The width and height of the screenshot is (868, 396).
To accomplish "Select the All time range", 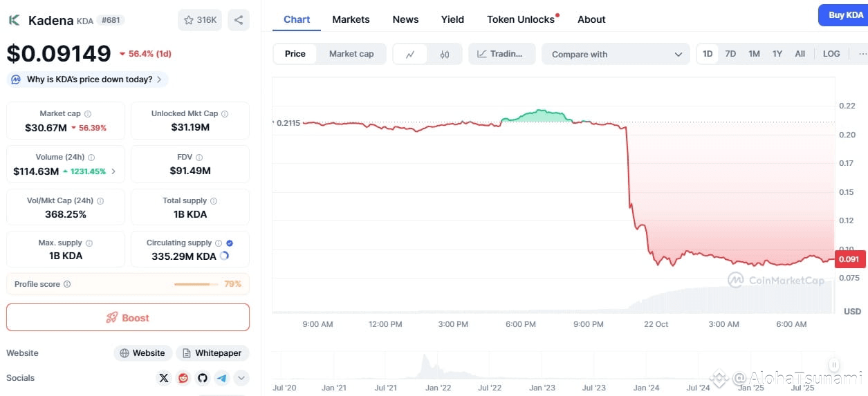I will [x=800, y=54].
